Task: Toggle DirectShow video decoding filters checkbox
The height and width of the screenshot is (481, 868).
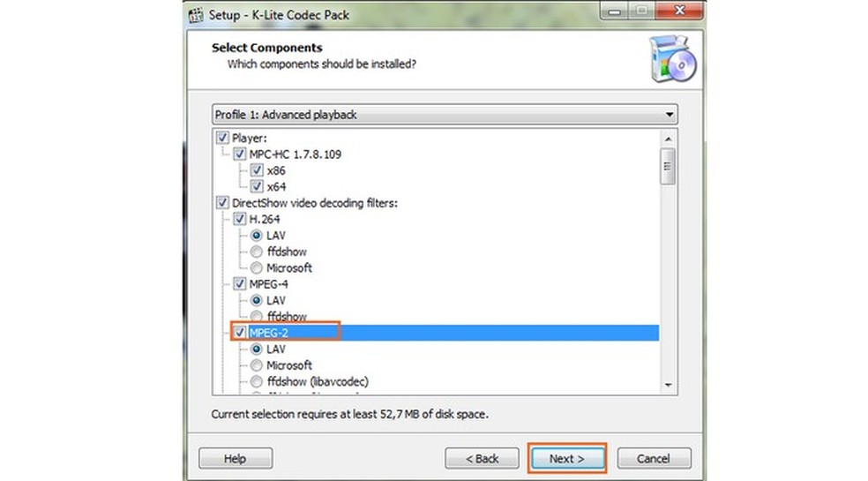Action: 222,203
